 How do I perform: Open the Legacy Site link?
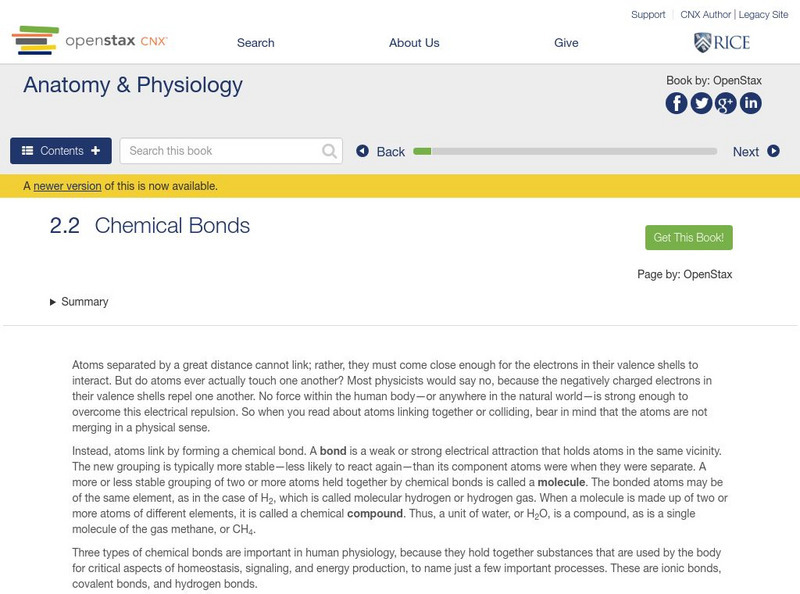(763, 15)
